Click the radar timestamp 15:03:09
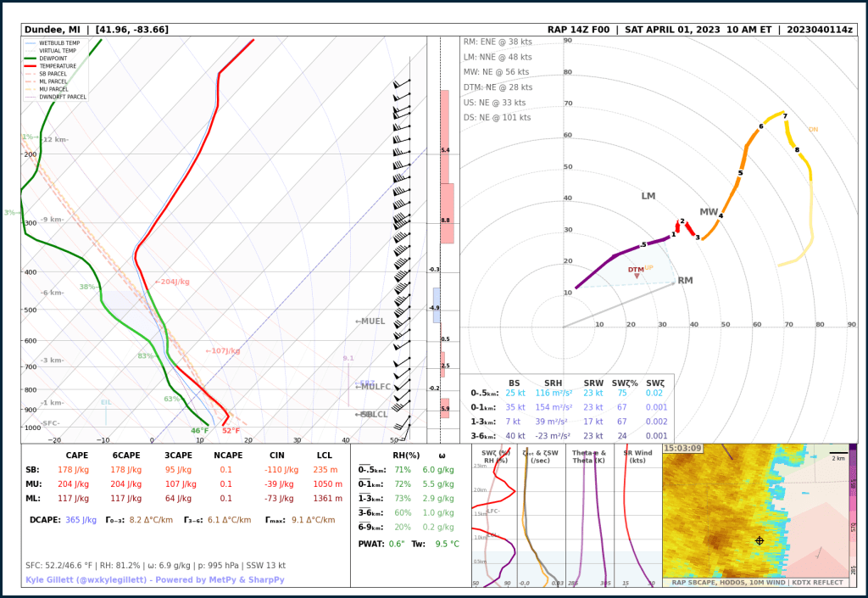 click(682, 448)
